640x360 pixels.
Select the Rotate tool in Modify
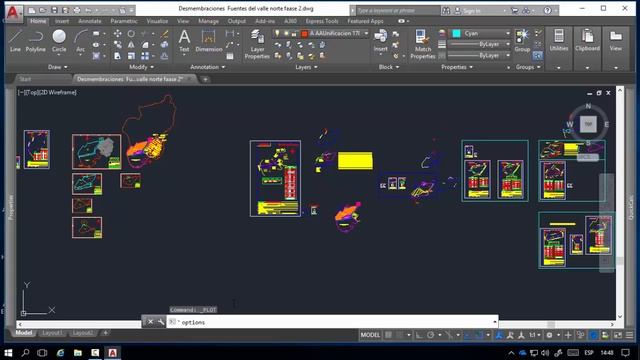[x=131, y=33]
